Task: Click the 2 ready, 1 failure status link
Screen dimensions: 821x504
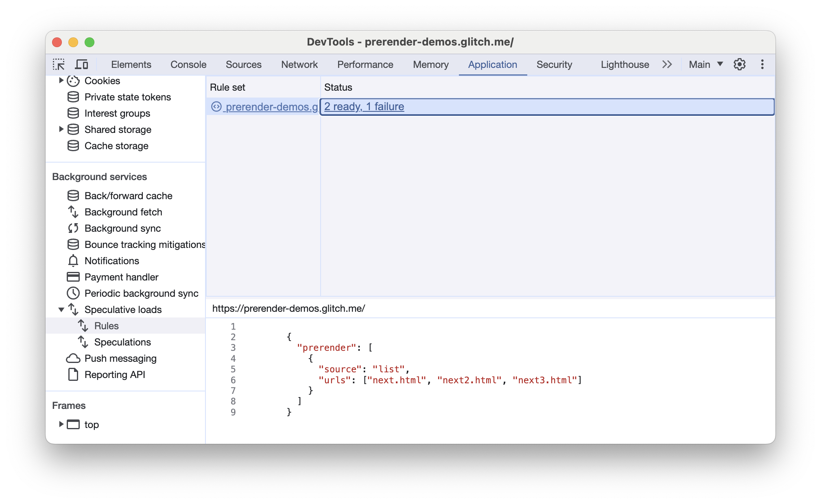Action: 364,106
